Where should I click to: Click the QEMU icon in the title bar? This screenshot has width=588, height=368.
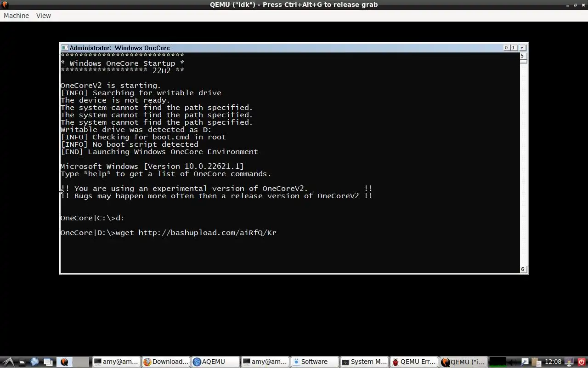coord(5,5)
